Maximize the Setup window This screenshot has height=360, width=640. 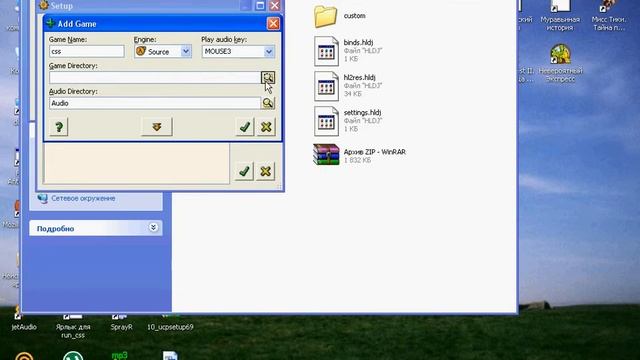click(260, 5)
